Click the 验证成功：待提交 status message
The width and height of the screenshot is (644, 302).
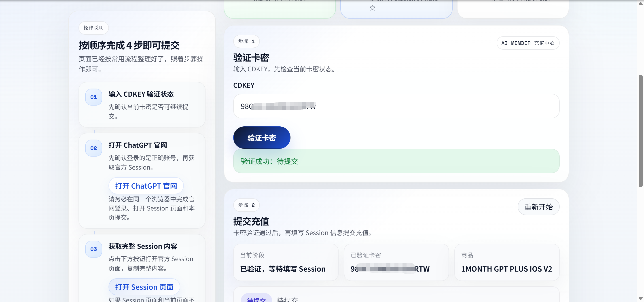[x=396, y=161]
